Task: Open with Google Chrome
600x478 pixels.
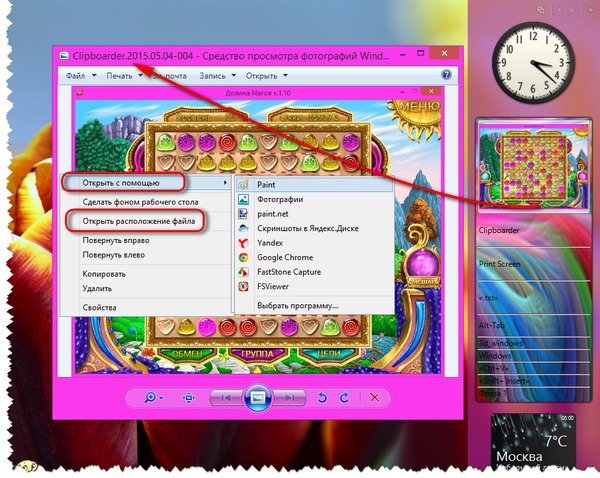Action: pos(315,257)
